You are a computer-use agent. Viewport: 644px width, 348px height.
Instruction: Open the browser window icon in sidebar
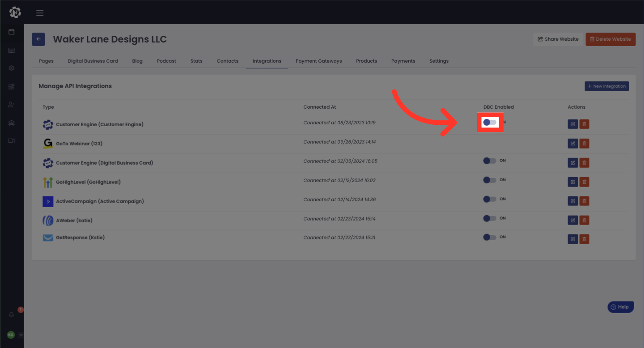click(12, 32)
